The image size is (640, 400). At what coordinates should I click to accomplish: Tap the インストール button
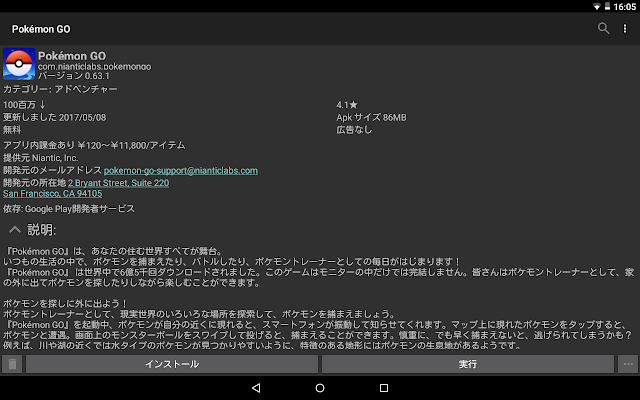172,364
